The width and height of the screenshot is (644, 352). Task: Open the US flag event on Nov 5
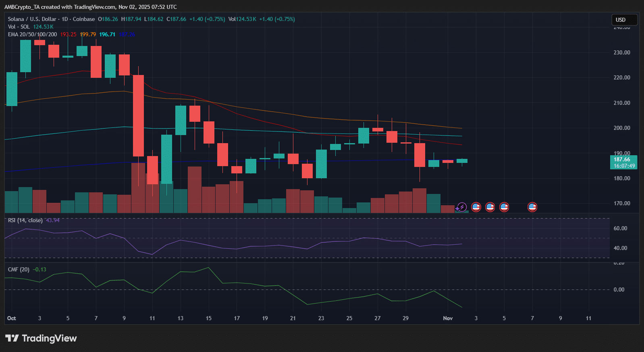tap(504, 207)
